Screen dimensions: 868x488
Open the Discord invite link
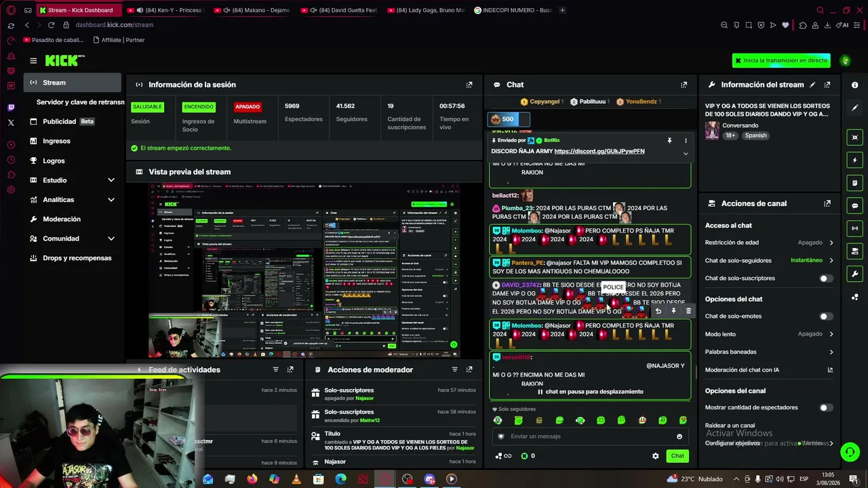(x=599, y=151)
